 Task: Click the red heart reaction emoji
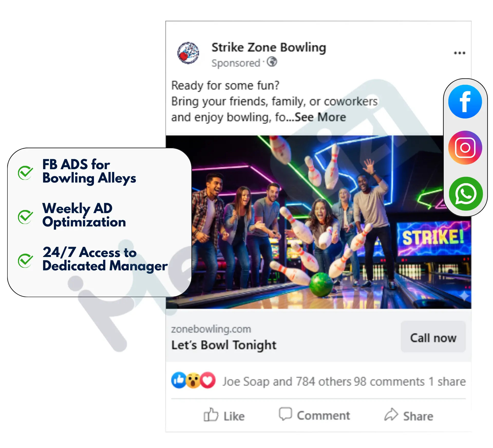(208, 380)
